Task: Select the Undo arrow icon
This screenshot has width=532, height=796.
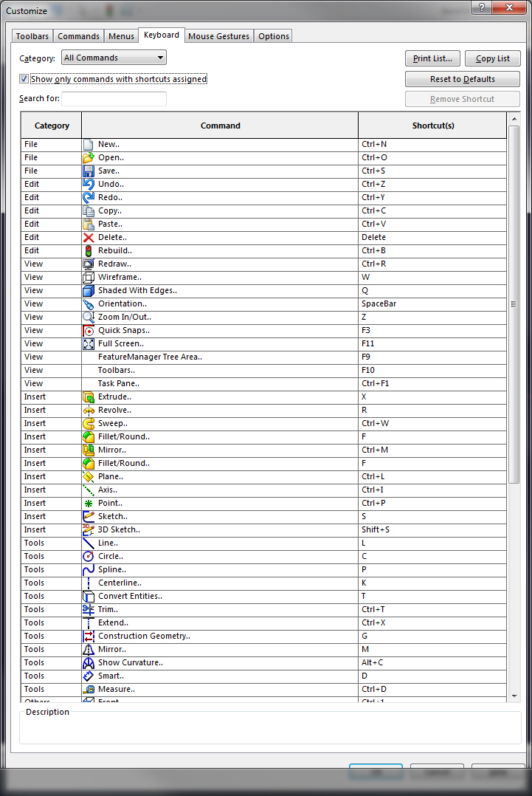Action: tap(89, 184)
